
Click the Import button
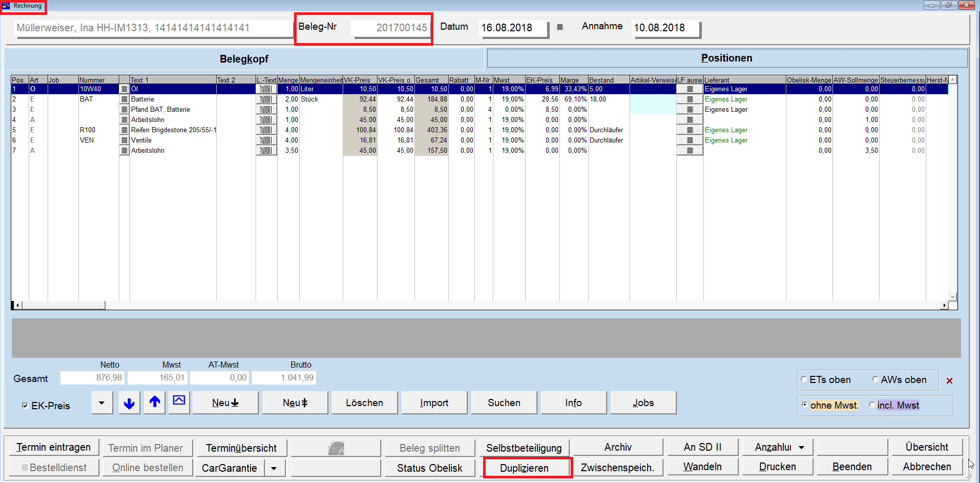point(434,402)
